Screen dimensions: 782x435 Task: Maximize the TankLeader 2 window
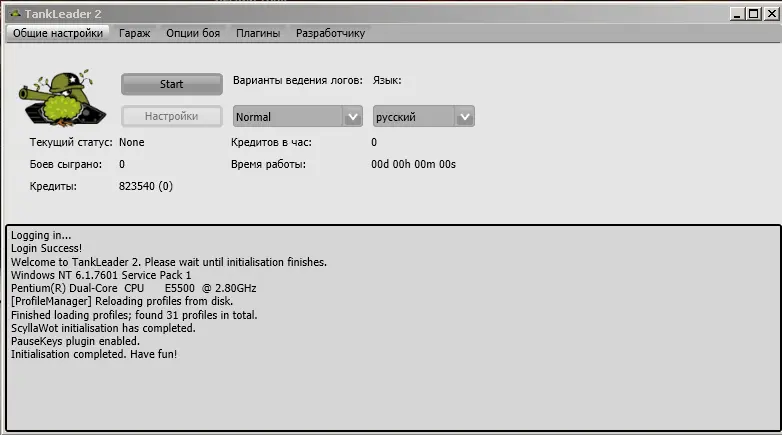tap(754, 14)
